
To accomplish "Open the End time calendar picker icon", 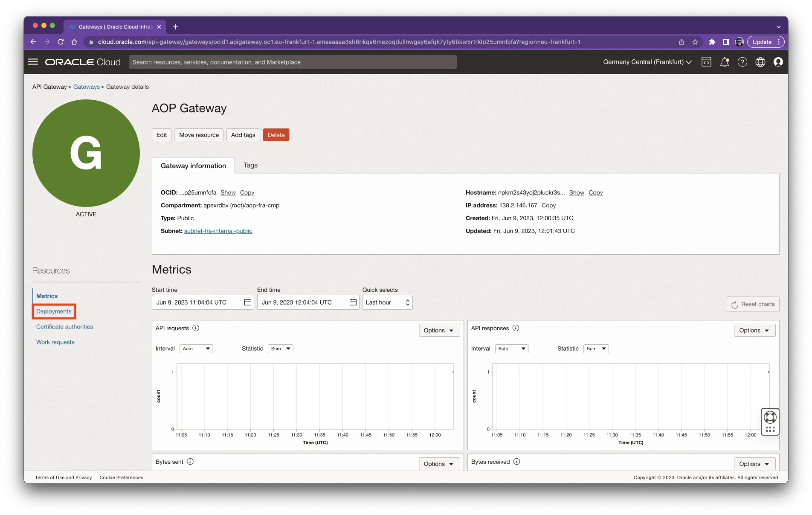I will (353, 302).
